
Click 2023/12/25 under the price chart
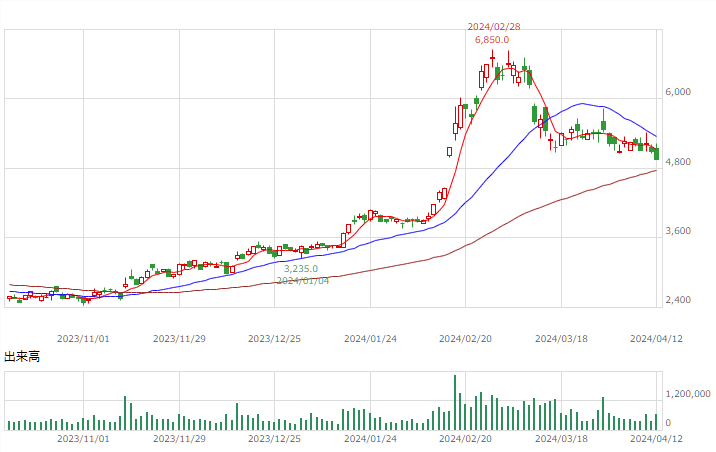[274, 339]
